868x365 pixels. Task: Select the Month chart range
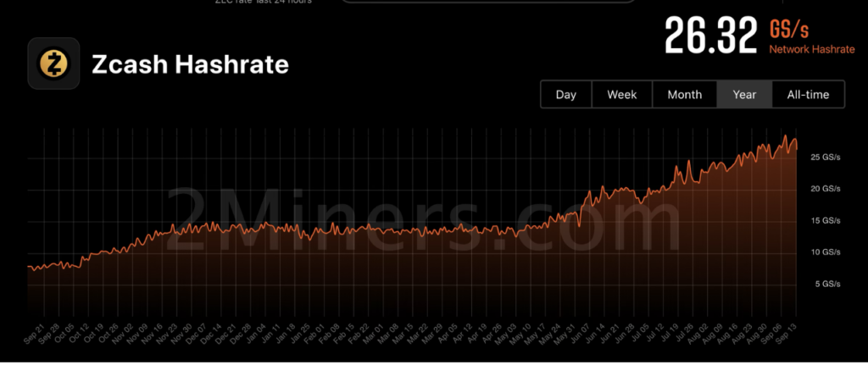(684, 95)
